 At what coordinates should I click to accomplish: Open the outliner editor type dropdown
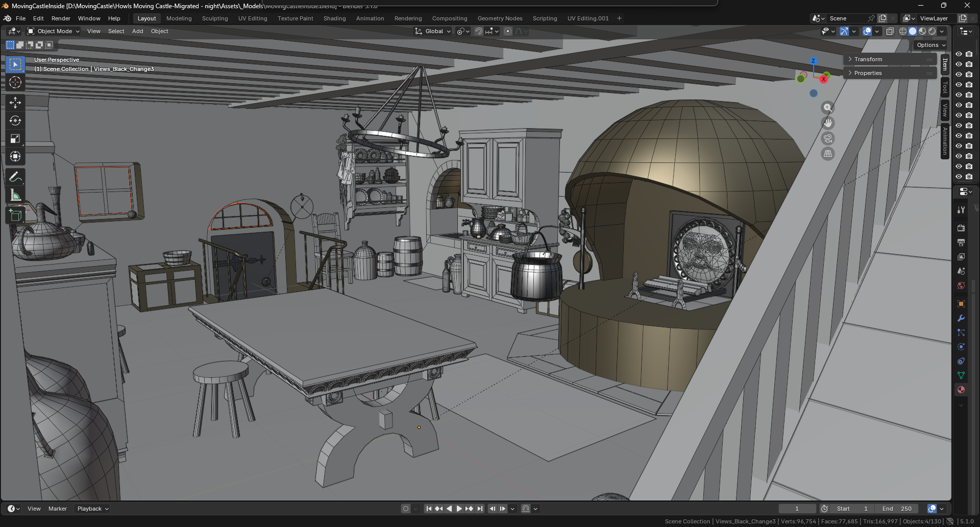tap(965, 31)
